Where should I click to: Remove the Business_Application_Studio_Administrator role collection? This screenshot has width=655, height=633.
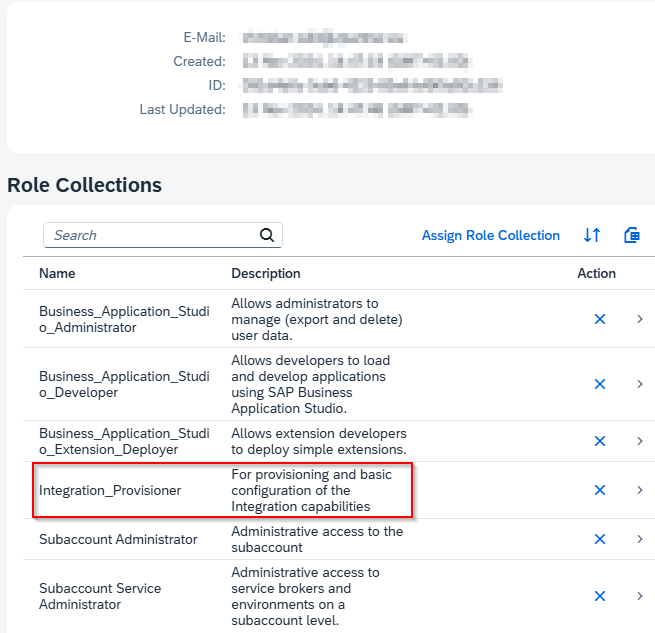tap(600, 319)
